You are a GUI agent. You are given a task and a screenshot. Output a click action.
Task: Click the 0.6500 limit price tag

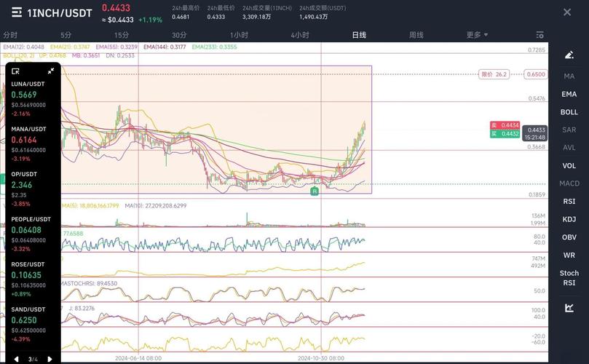click(x=536, y=74)
